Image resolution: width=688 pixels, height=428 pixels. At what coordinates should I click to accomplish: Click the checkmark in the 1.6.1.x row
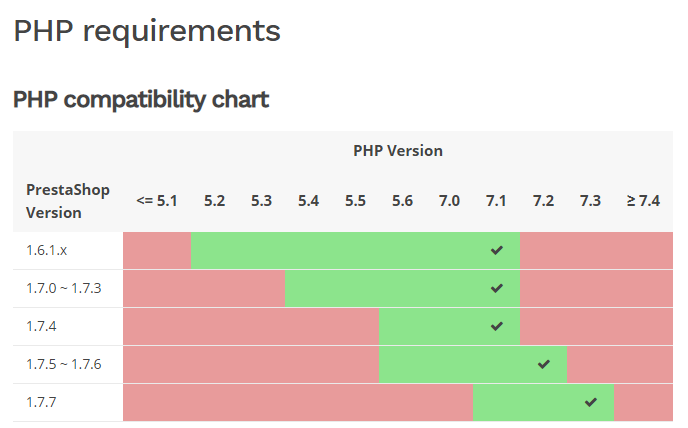[497, 250]
